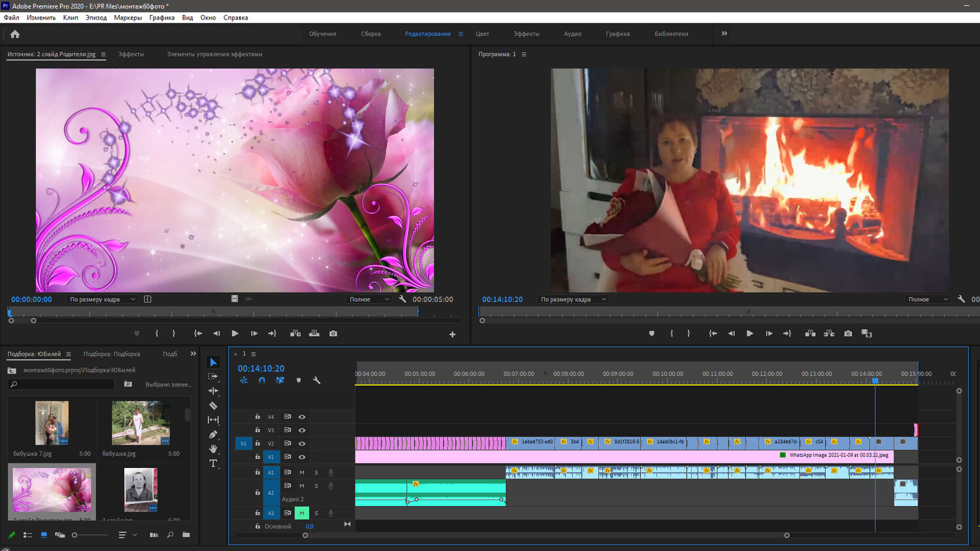Click Overwrite button in Source monitor

coord(314,334)
